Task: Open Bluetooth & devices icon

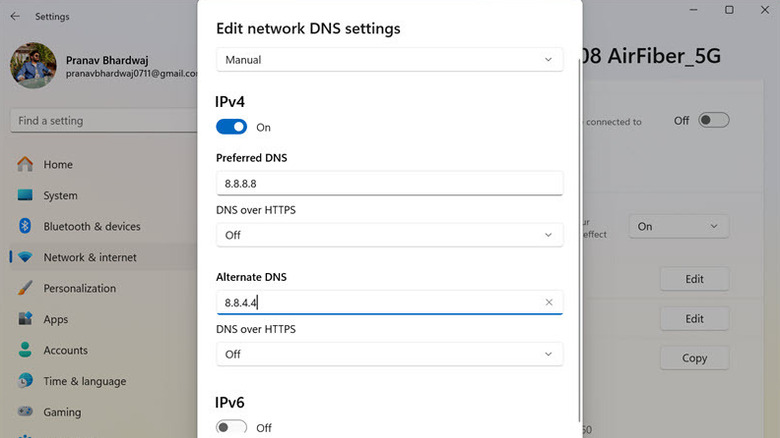Action: point(25,227)
